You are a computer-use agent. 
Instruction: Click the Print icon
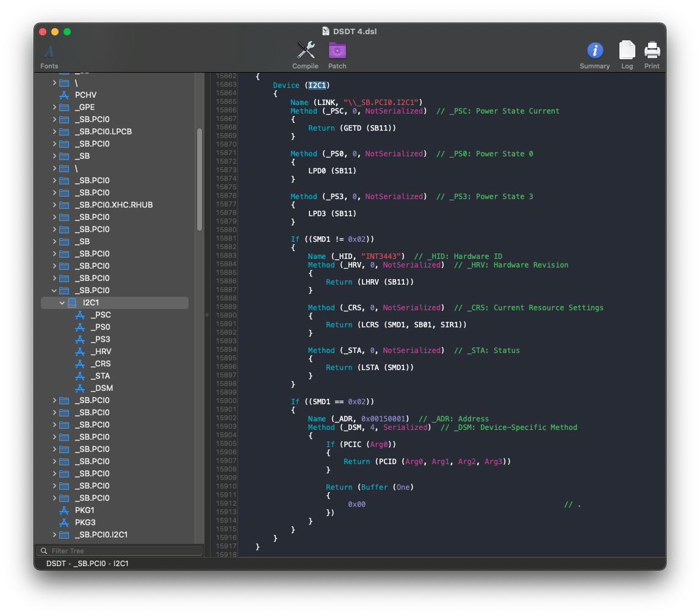click(652, 51)
